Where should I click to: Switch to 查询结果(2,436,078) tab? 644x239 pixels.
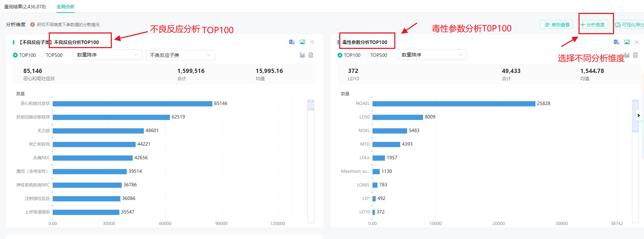tap(25, 7)
